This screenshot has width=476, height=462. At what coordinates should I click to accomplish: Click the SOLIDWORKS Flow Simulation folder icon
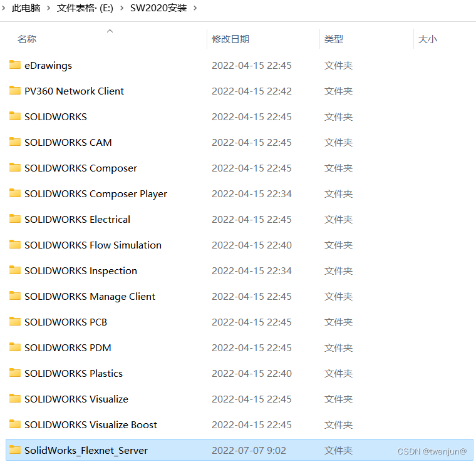(x=15, y=244)
